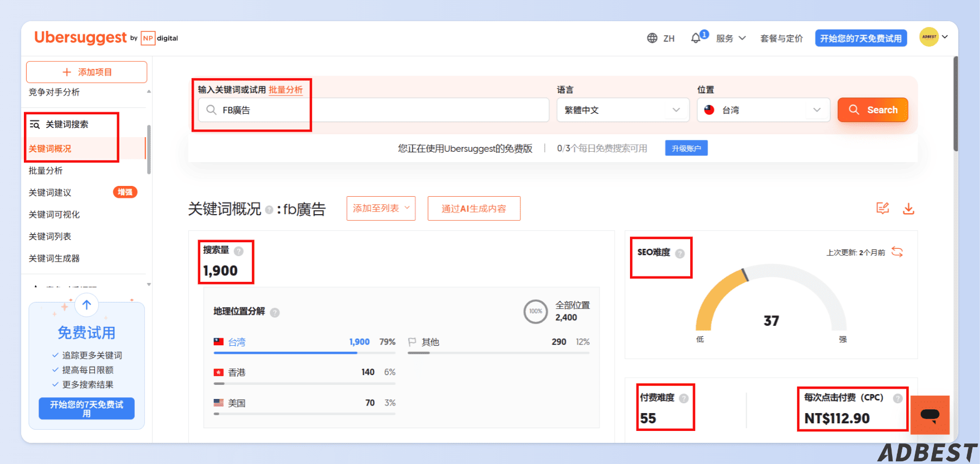Click the edit note icon beside download

[883, 208]
